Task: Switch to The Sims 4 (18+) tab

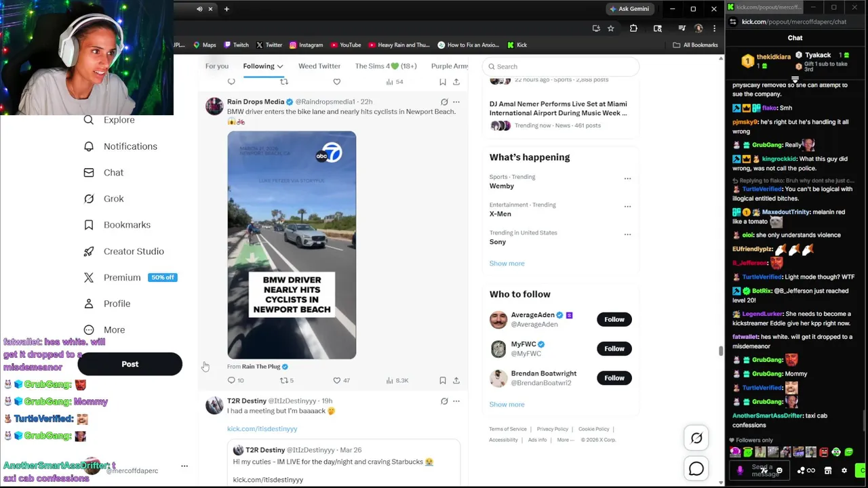Action: (x=386, y=66)
